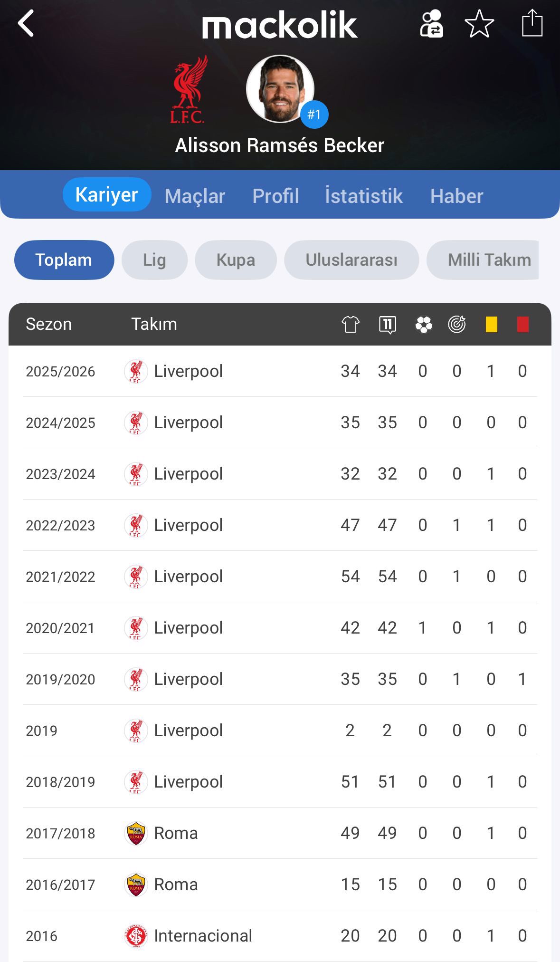Favorite player with the star icon
The width and height of the screenshot is (560, 962).
point(479,24)
